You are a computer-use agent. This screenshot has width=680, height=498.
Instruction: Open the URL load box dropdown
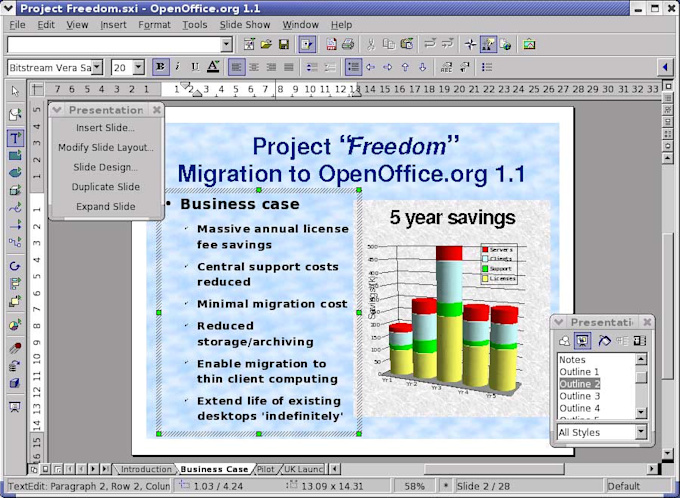[227, 44]
